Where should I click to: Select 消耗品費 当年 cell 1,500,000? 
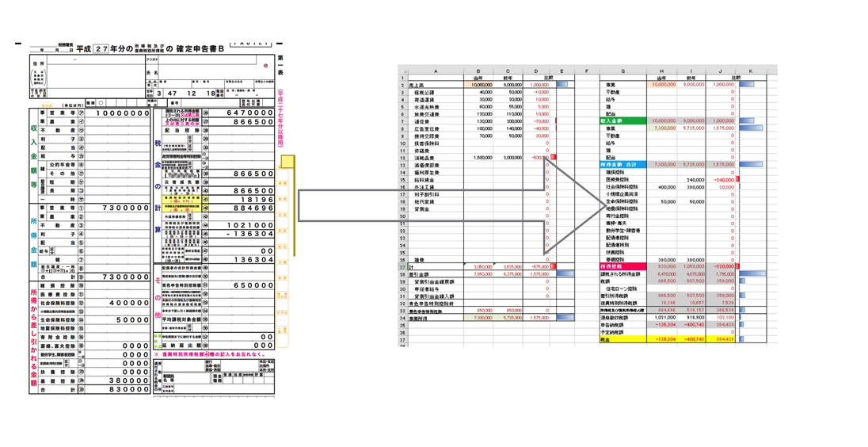pyautogui.click(x=478, y=158)
